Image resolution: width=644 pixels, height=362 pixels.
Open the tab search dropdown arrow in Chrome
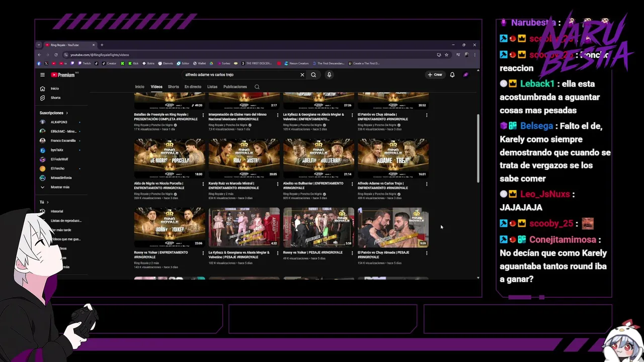39,45
